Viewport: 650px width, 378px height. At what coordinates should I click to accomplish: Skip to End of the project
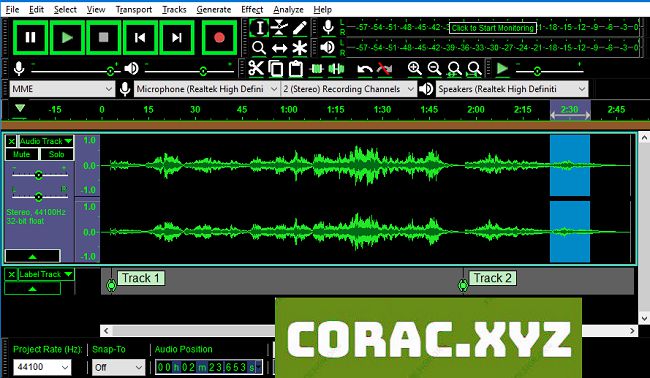coord(177,38)
